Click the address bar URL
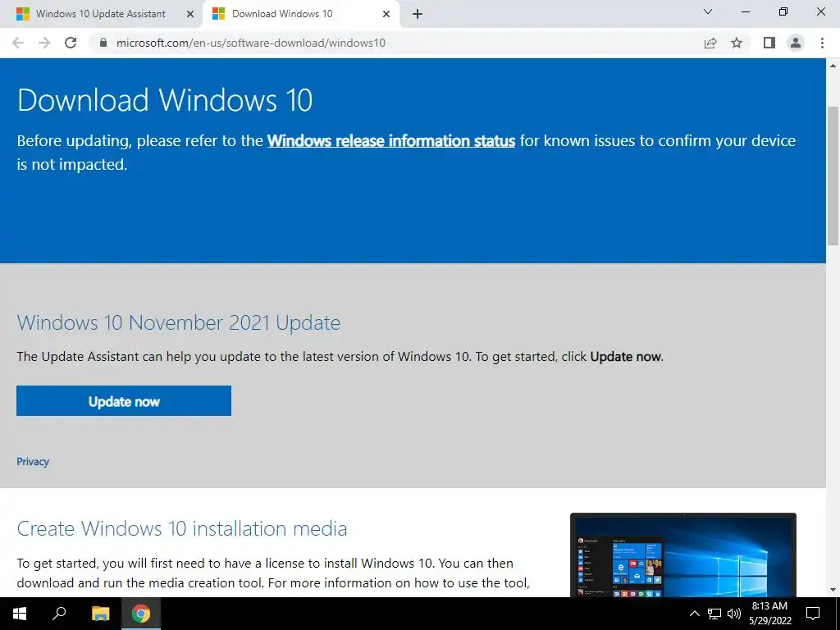 (251, 43)
